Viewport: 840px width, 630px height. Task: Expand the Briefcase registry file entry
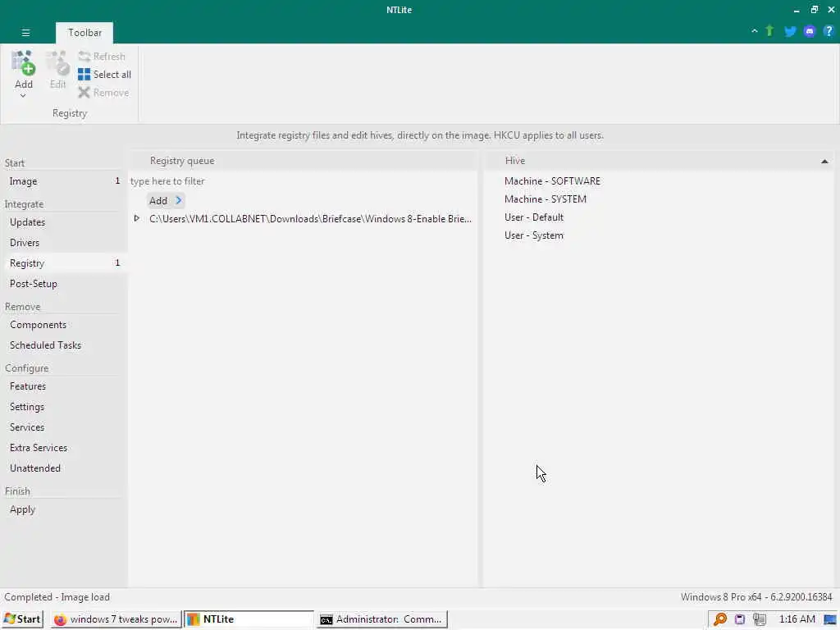(137, 218)
